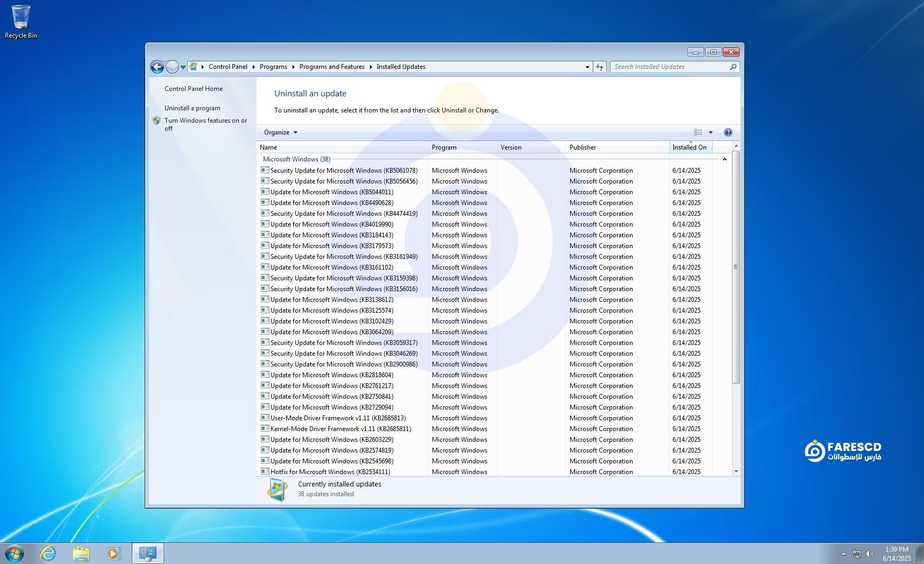The height and width of the screenshot is (564, 924).
Task: Select Security Update KB4474419 row icon
Action: 265,213
